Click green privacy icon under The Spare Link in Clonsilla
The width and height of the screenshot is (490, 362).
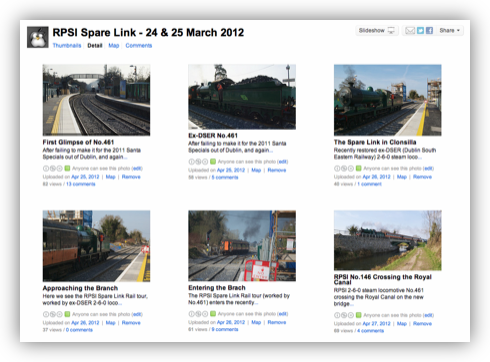[x=358, y=168]
